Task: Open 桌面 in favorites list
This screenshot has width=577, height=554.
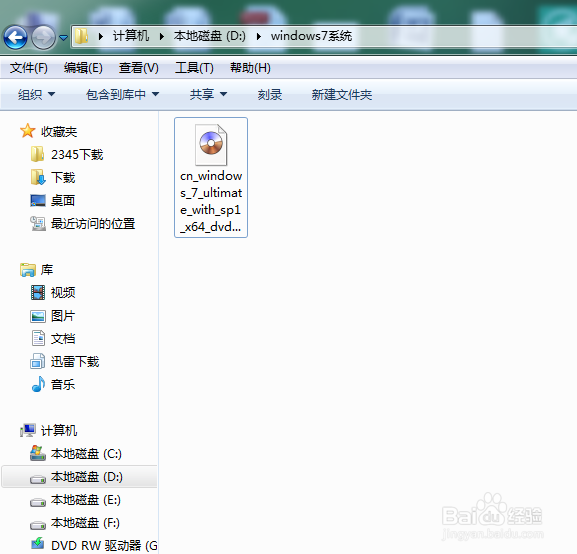Action: [x=63, y=201]
